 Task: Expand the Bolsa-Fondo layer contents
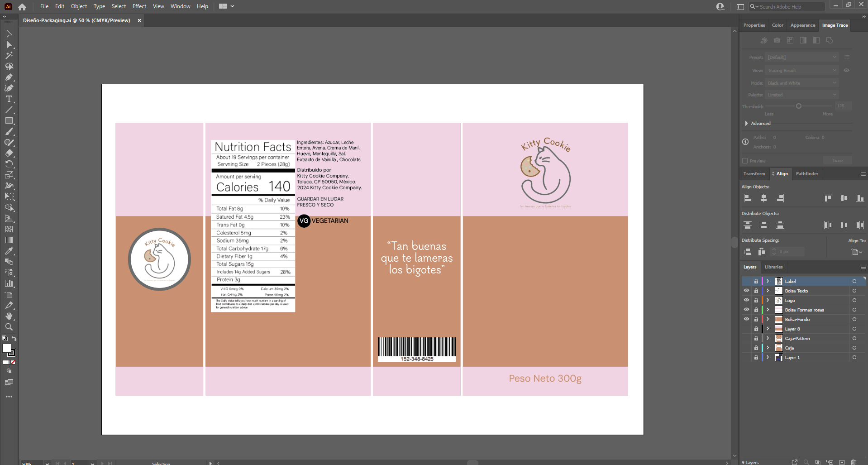point(768,319)
